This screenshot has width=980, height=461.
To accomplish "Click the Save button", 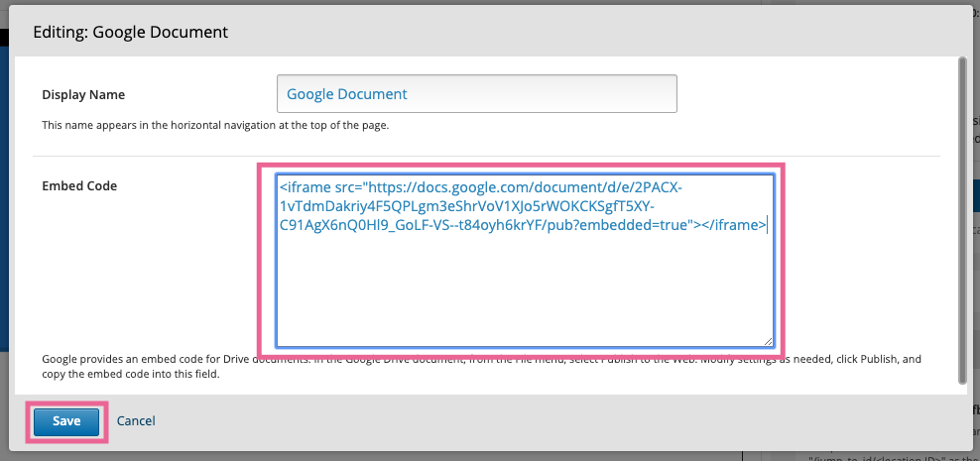I will pyautogui.click(x=66, y=421).
